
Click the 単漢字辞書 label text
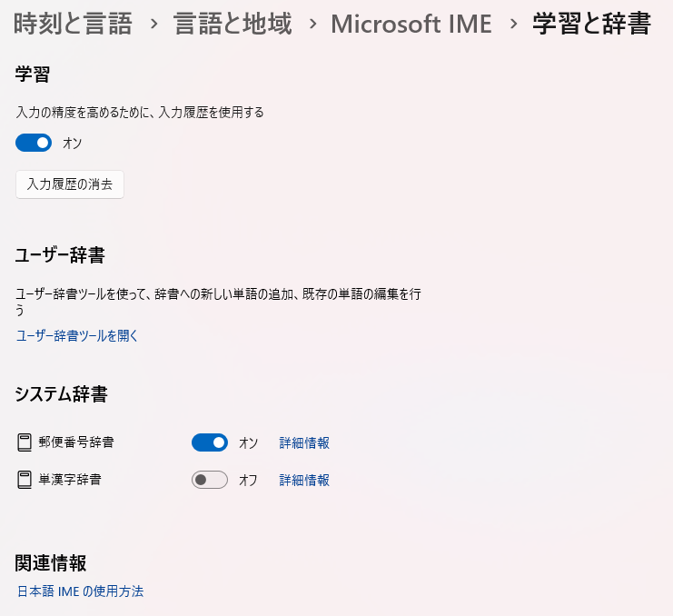click(x=70, y=480)
